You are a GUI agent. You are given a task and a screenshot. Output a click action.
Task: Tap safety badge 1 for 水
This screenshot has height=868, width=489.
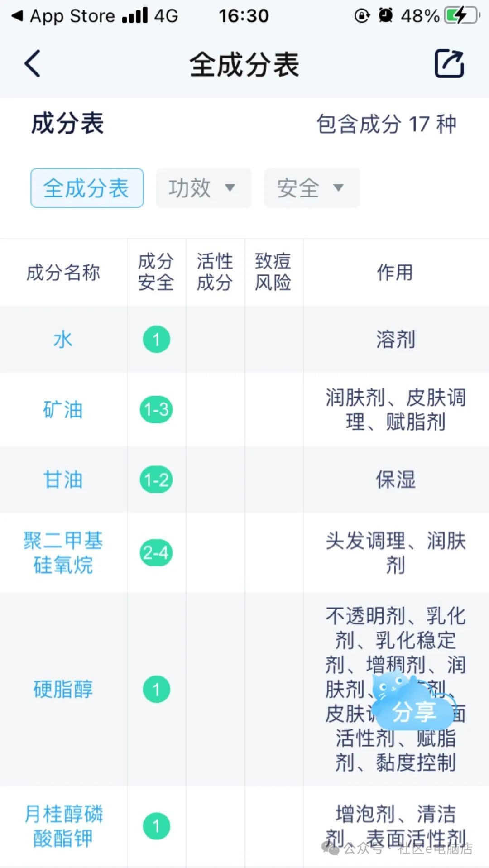(156, 340)
